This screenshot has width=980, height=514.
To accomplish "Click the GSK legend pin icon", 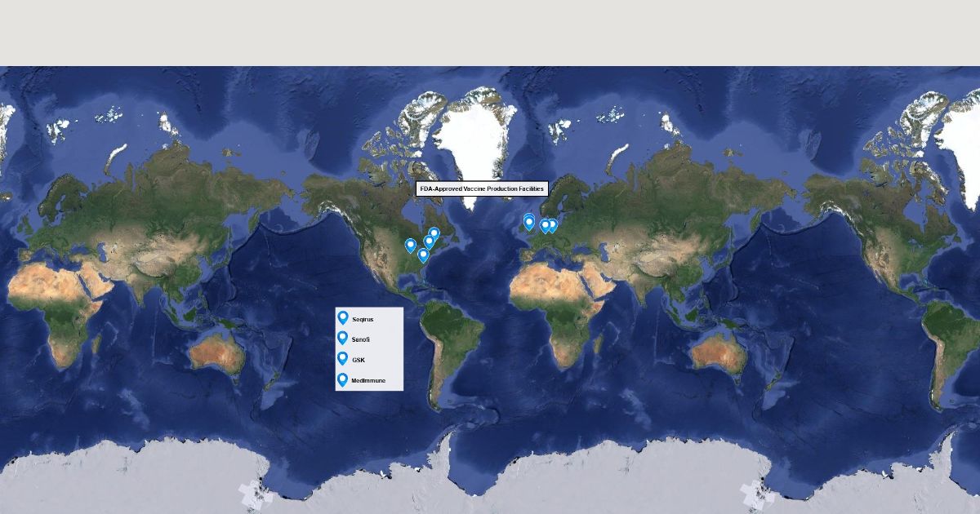I will tap(343, 358).
